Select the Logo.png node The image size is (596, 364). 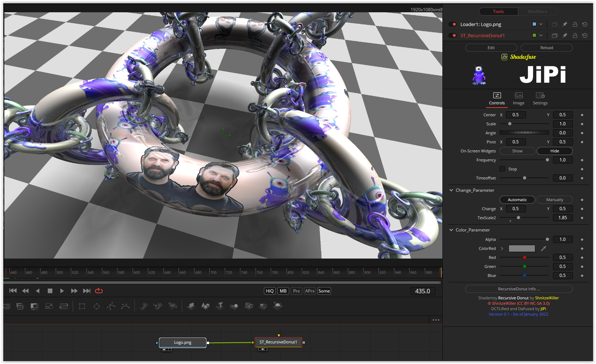point(183,342)
